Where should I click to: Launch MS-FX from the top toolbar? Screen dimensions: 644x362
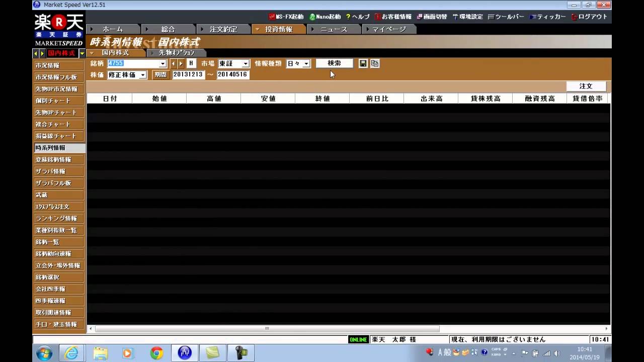pos(286,17)
